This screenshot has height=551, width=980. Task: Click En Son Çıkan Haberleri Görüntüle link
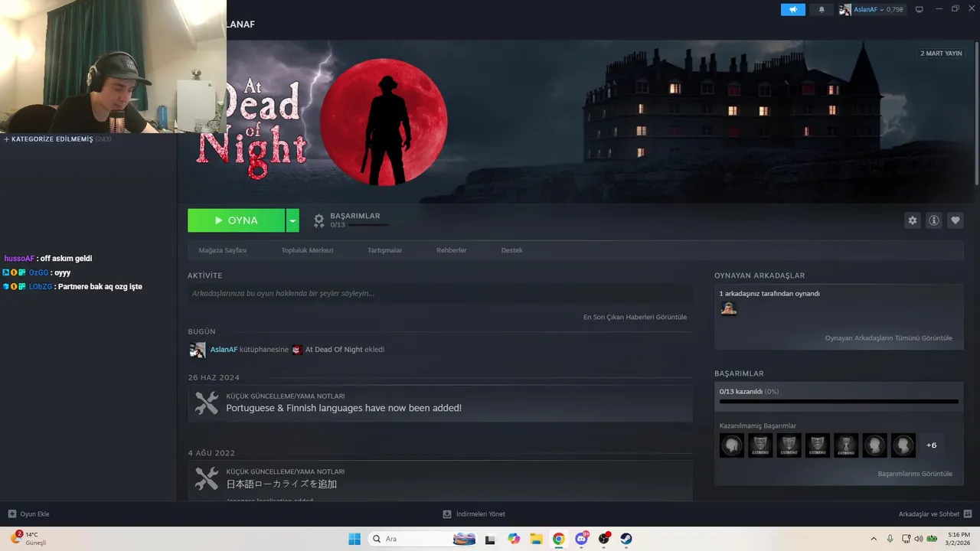[x=635, y=317]
